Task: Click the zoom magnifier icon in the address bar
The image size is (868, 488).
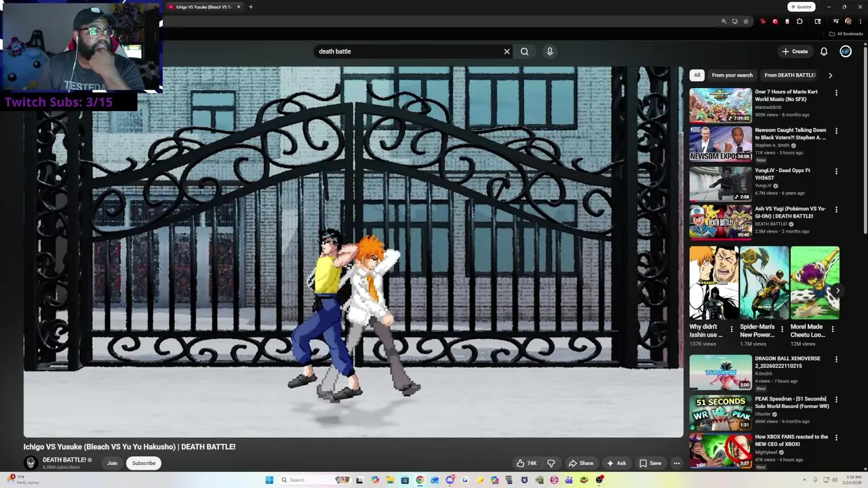Action: tap(724, 21)
